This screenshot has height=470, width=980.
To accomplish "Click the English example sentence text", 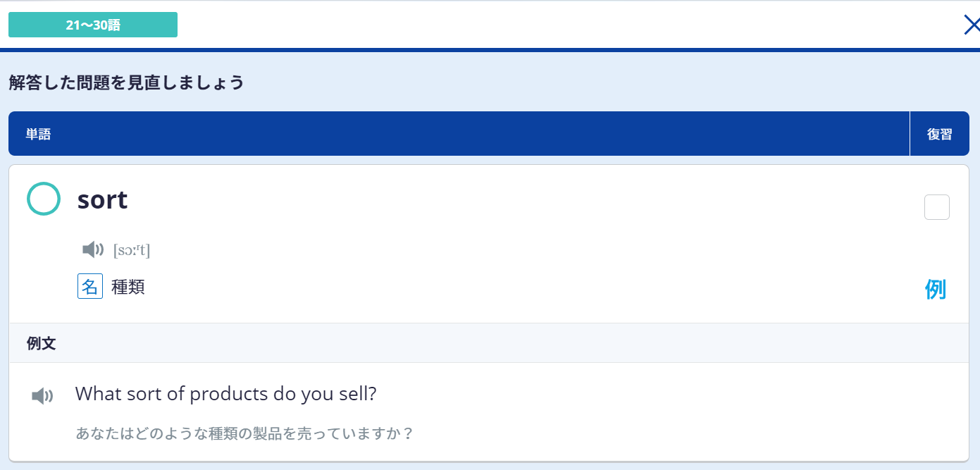I will pos(225,393).
